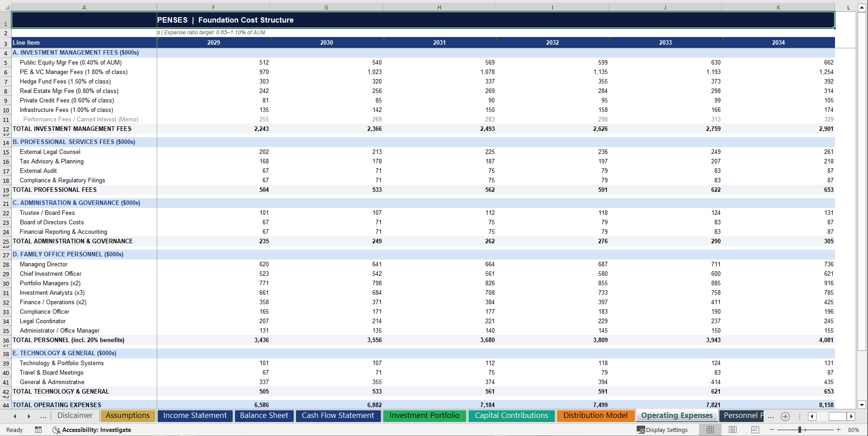Viewport: 868px width, 436px height.
Task: Zoom in using the plus icon
Action: [x=838, y=429]
